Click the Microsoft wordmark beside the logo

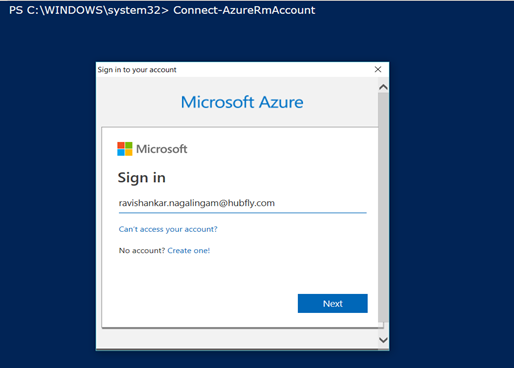[x=162, y=149]
